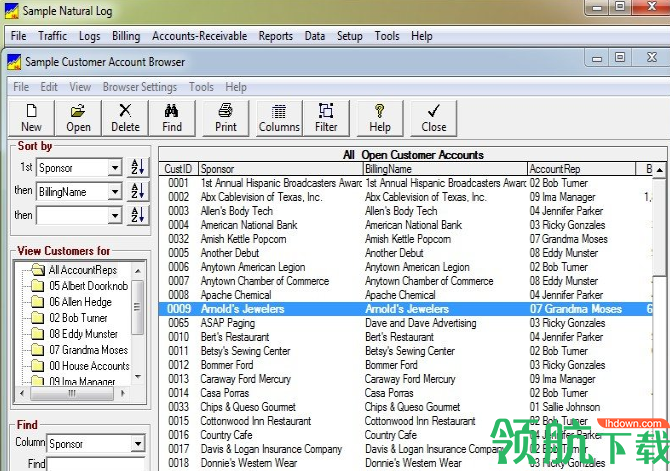Click the BillingName column header
Screen dimensions: 670x471
(x=445, y=169)
